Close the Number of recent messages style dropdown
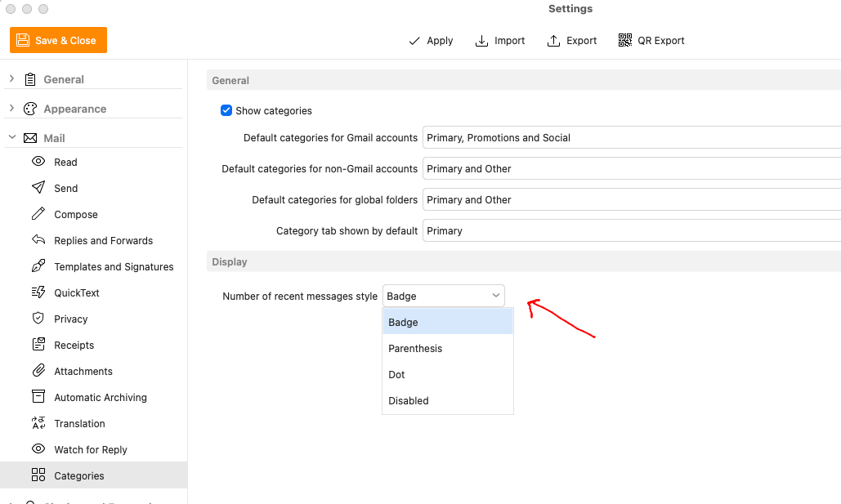 pyautogui.click(x=444, y=296)
